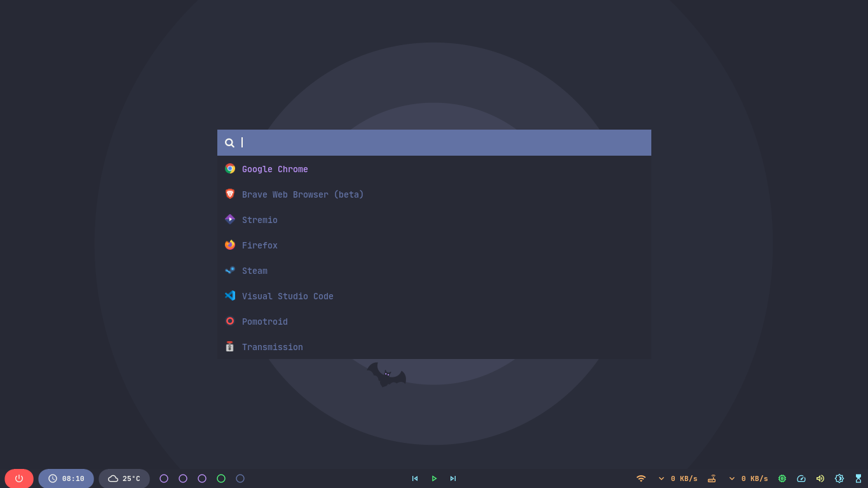
Task: Click the clock widget showing 08:10
Action: point(66,478)
